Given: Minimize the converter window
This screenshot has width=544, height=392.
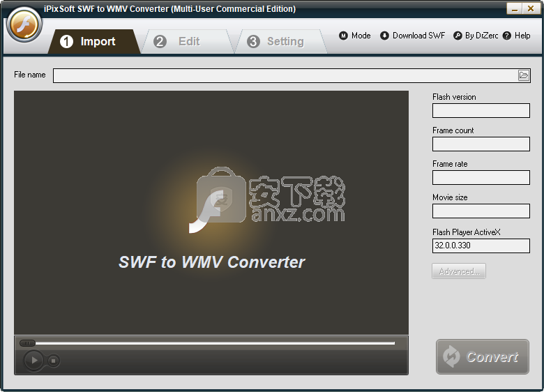Looking at the screenshot, I should [x=514, y=8].
